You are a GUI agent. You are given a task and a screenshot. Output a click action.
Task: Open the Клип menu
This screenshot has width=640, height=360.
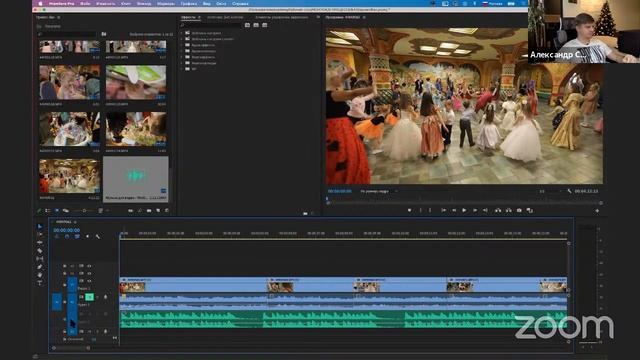click(x=126, y=3)
